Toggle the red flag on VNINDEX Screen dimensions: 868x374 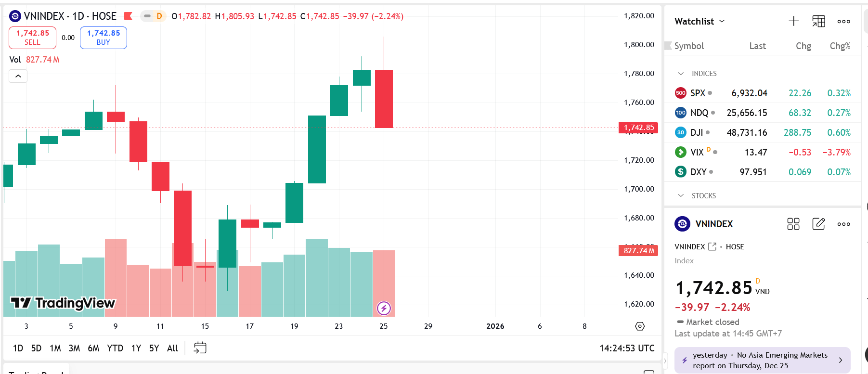128,16
